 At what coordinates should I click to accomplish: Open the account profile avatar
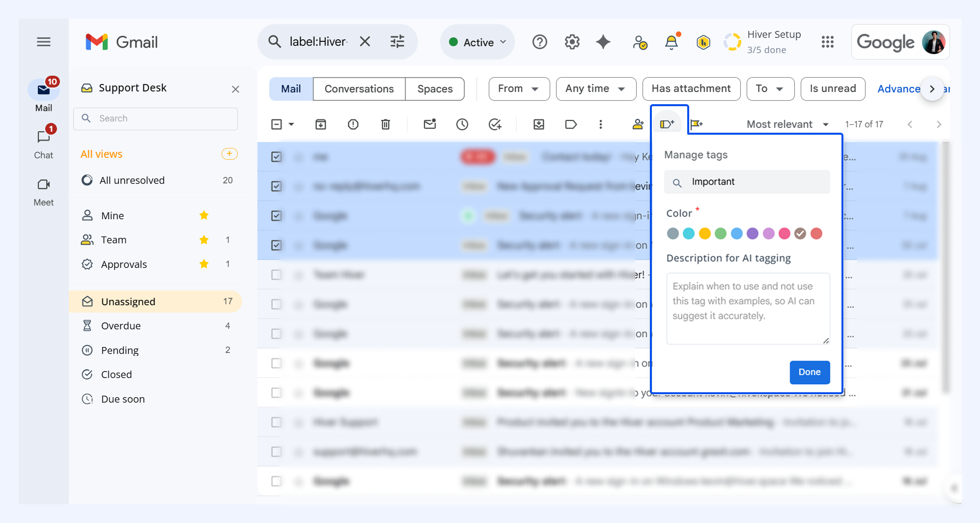pos(934,42)
